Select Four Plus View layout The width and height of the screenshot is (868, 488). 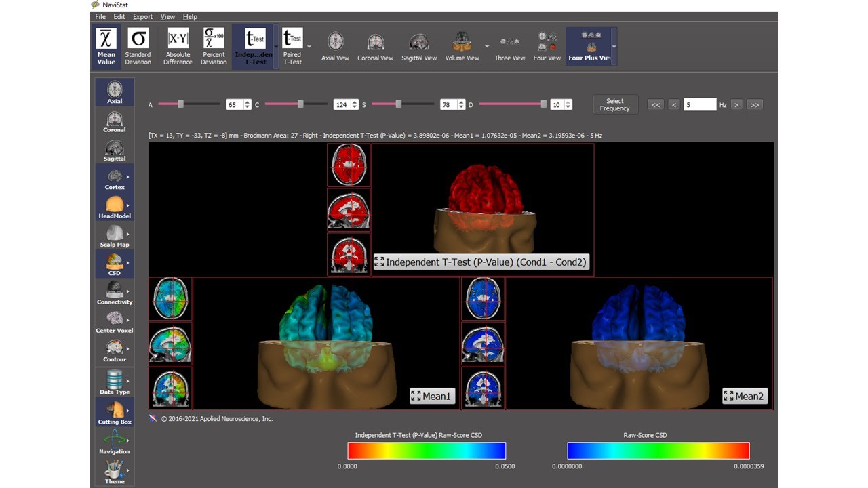589,47
